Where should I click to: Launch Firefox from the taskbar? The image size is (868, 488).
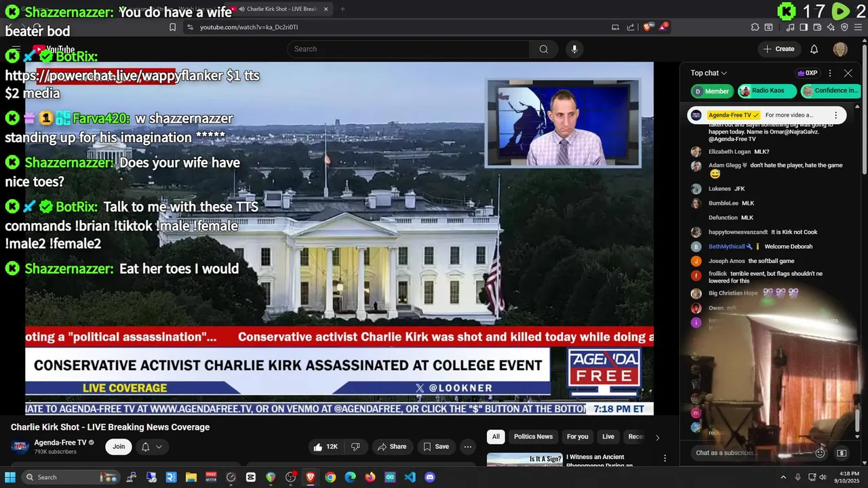[x=370, y=477]
